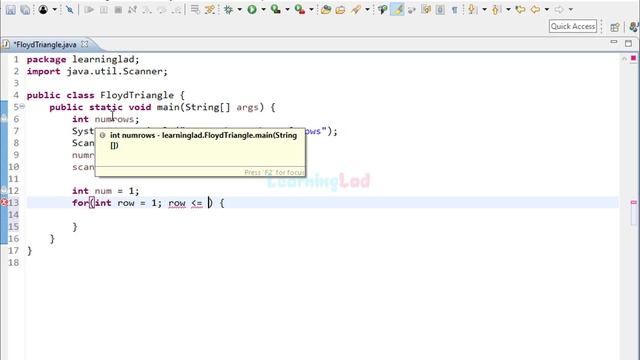Click the numrows hover tooltip text
This screenshot has height=360, width=640.
(203, 140)
